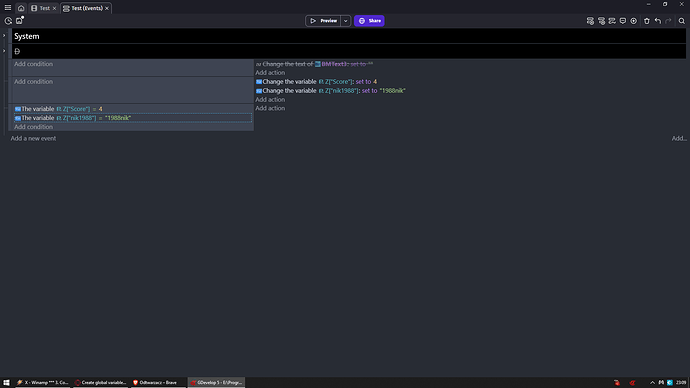Click the "1988nik" value in the action
The width and height of the screenshot is (690, 388).
point(392,91)
